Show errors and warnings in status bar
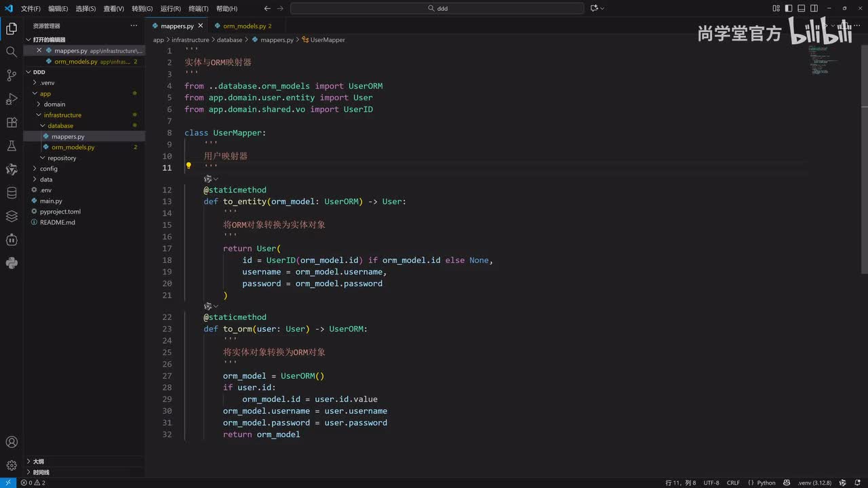 click(x=33, y=483)
